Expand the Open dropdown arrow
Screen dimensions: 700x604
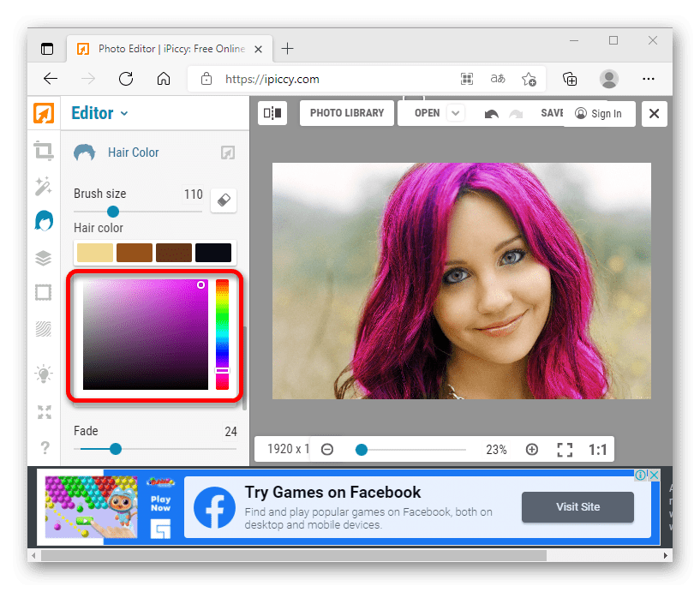pyautogui.click(x=456, y=113)
